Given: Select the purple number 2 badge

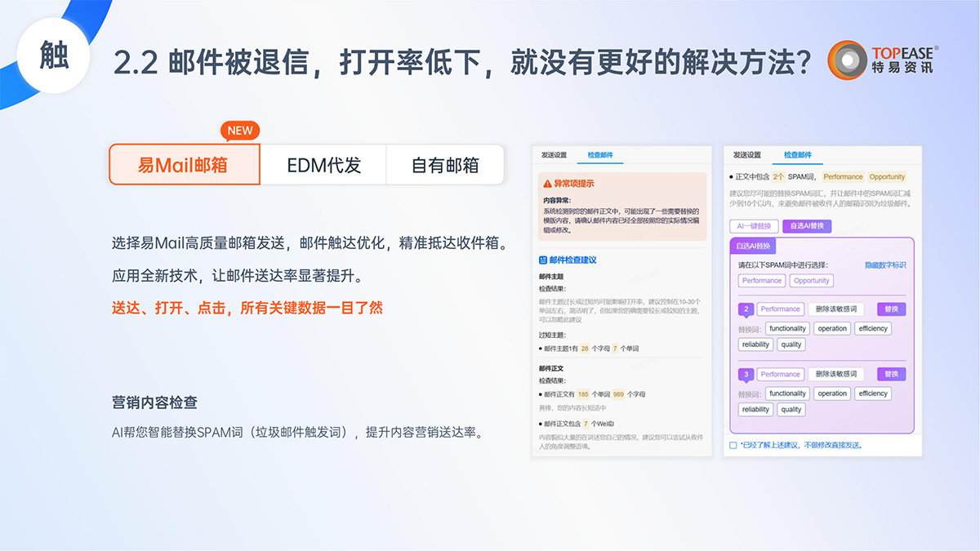Looking at the screenshot, I should coord(746,309).
